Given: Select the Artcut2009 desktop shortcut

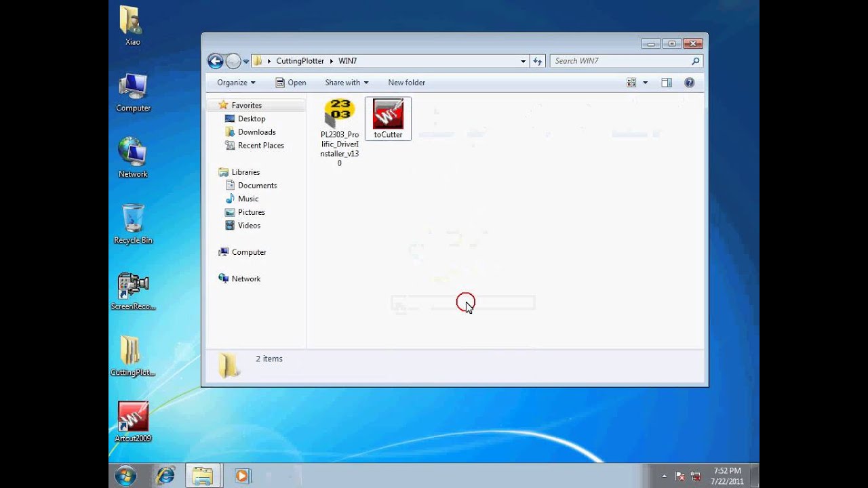Looking at the screenshot, I should coord(133,422).
